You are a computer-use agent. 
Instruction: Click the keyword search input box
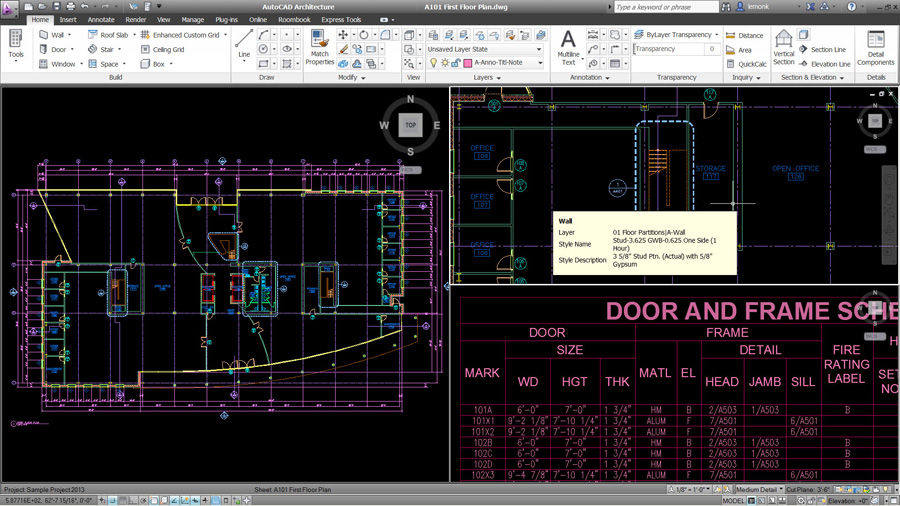pos(666,7)
